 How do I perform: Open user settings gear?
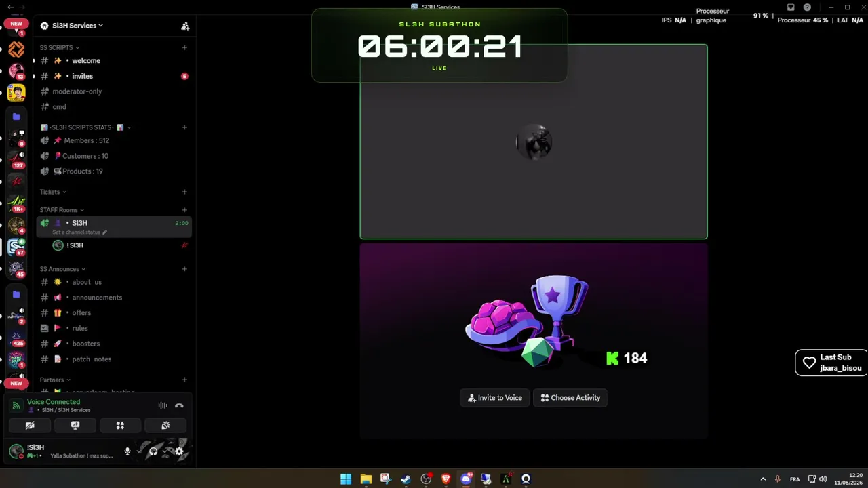pos(179,451)
